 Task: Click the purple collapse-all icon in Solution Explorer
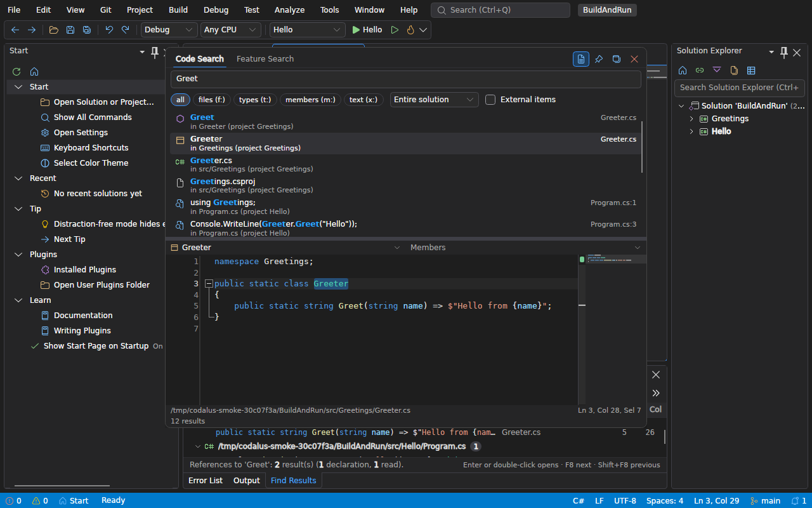[717, 70]
